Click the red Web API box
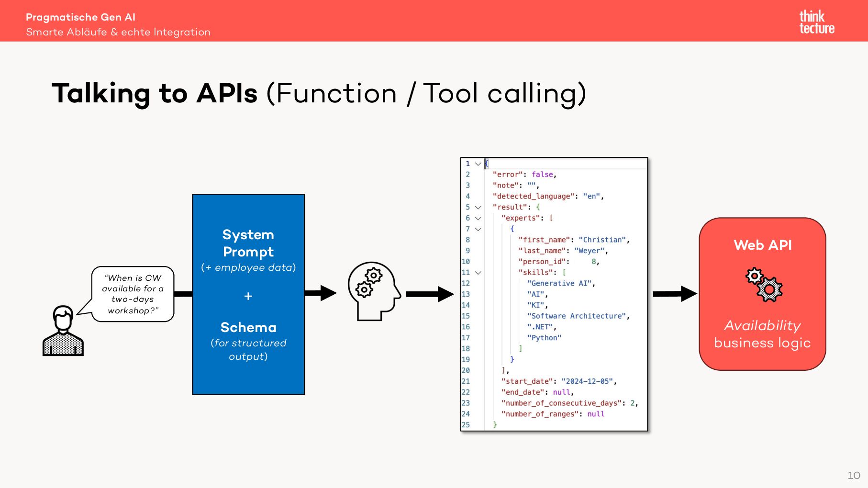This screenshot has height=488, width=868. (762, 294)
